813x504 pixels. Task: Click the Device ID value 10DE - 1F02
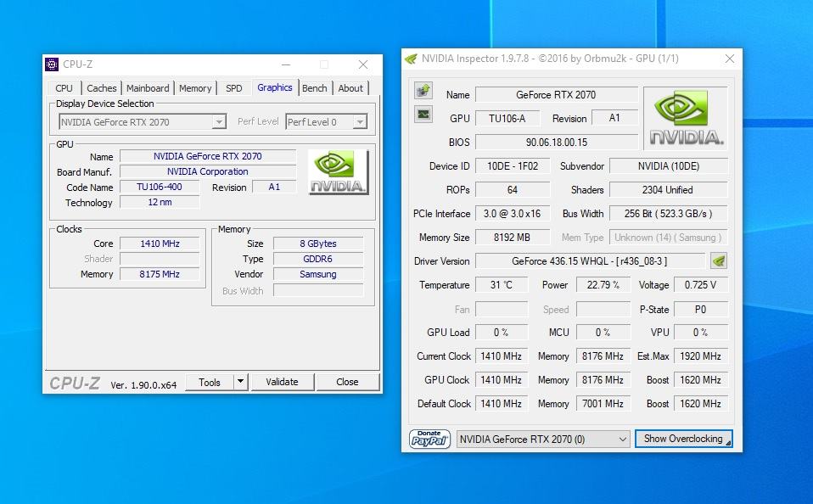[513, 166]
